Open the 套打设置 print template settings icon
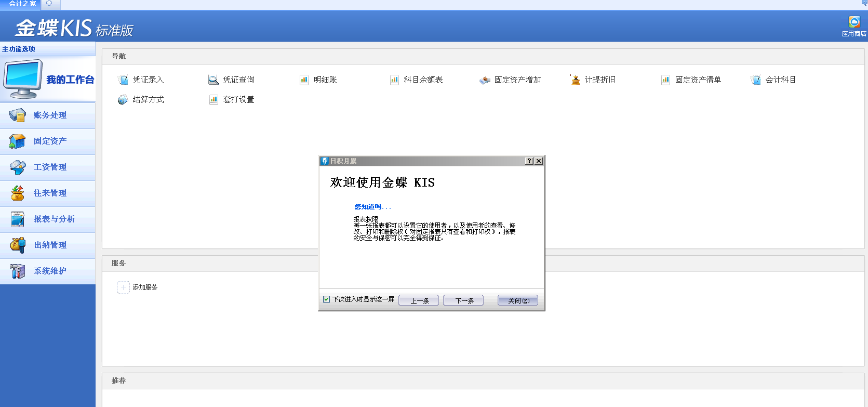Viewport: 868px width, 407px height. point(213,99)
